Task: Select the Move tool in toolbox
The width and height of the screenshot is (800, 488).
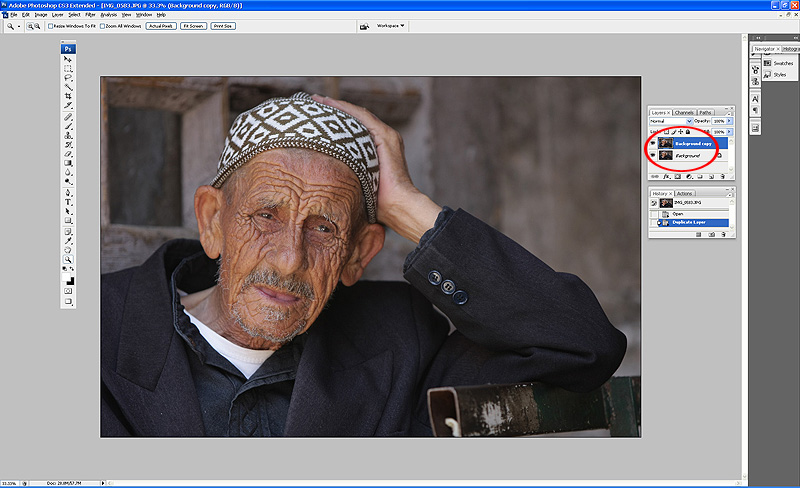Action: point(68,60)
